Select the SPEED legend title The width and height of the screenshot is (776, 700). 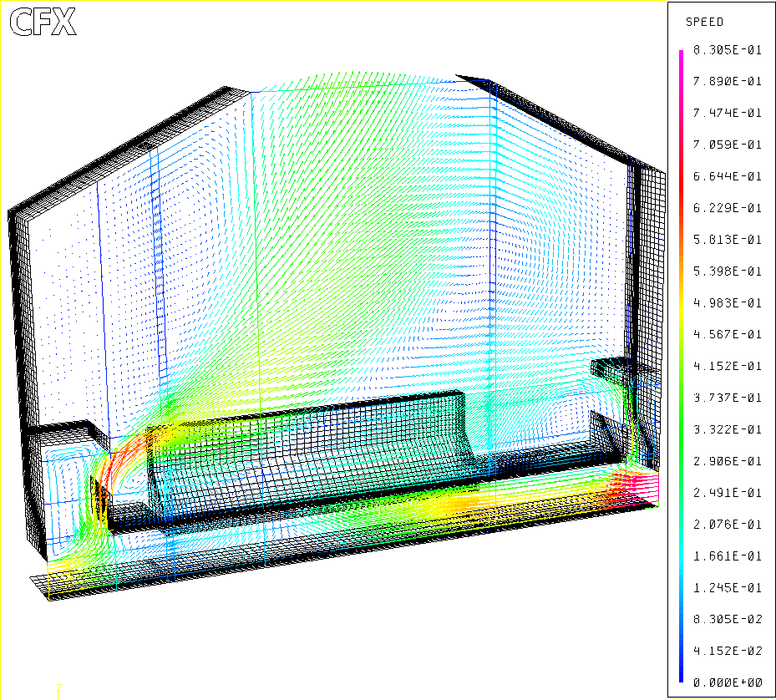point(704,22)
